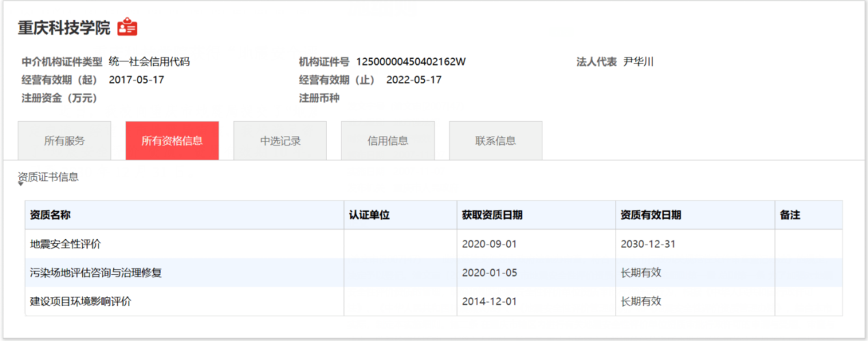Select the 建设项目环境影响评价 row

(x=434, y=301)
